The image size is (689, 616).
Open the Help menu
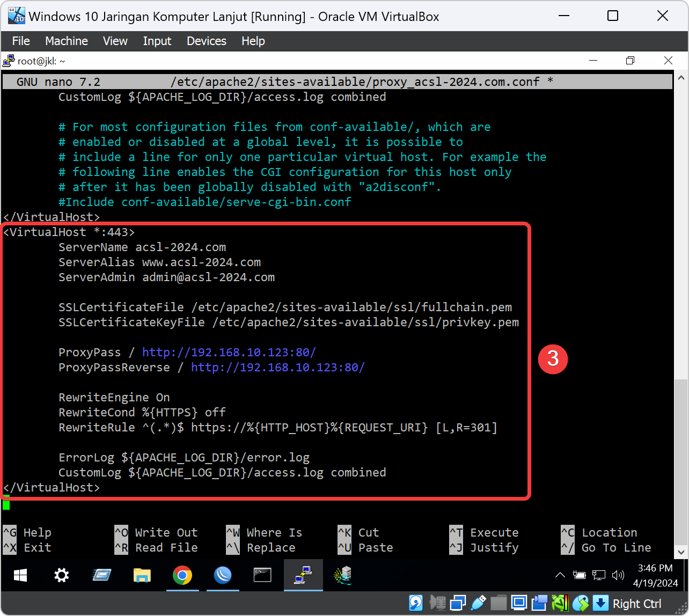point(253,41)
